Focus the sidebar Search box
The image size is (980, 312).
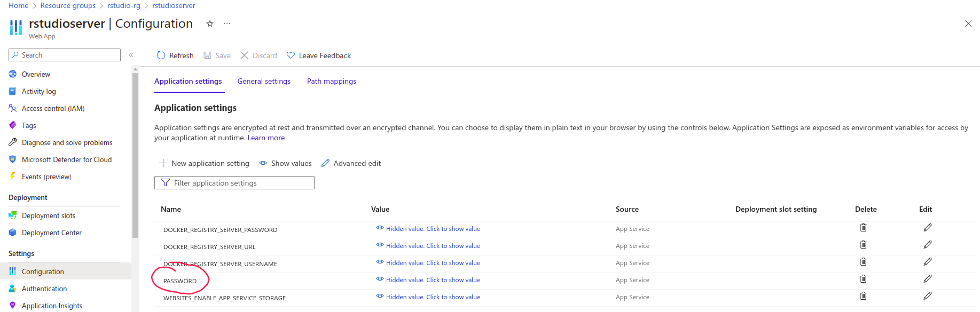click(65, 55)
